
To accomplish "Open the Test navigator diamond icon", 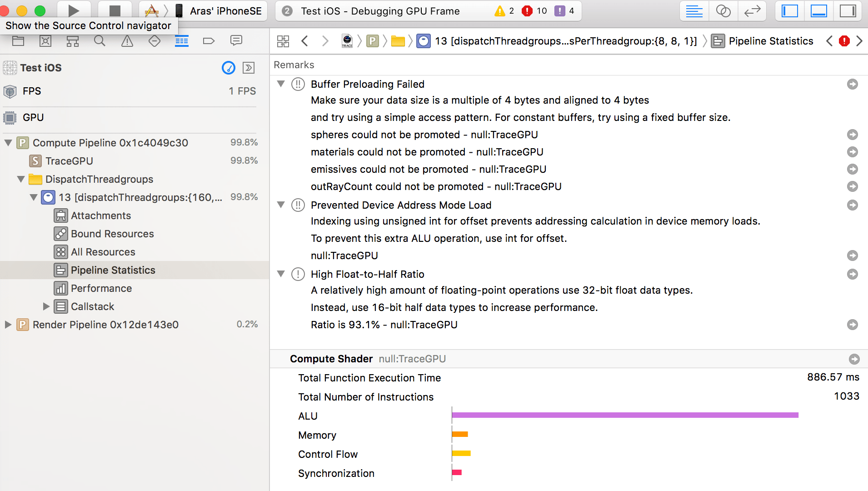I will (x=155, y=41).
